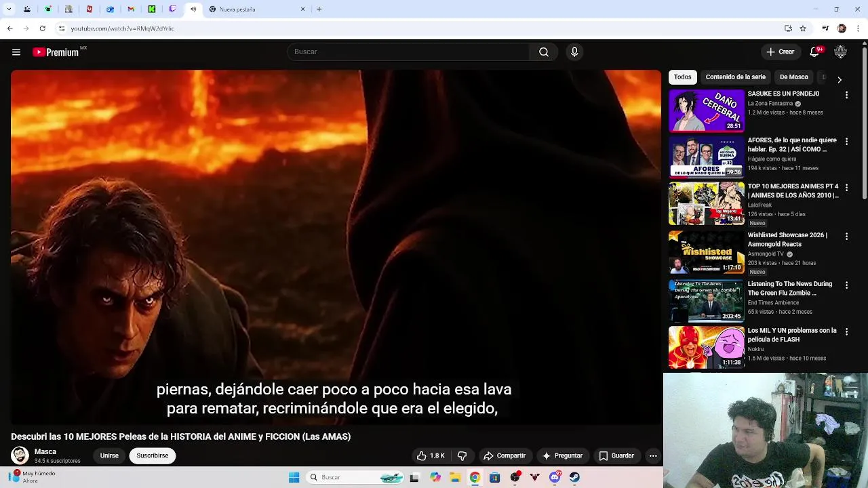Screen dimensions: 868x488
Task: Open Listening To The News thumbnail
Action: [706, 301]
